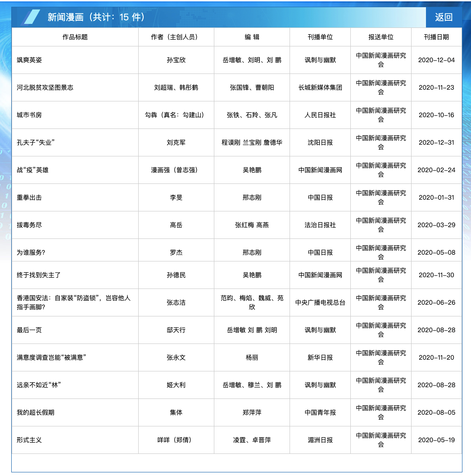Click author name 张永文

point(176,357)
